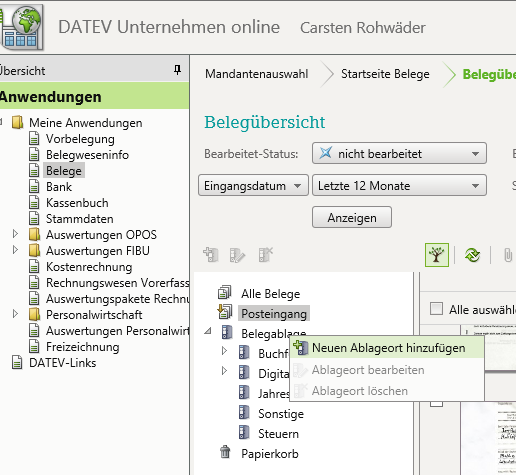Click the DATEV Unternehmen online globe logo
The image size is (516, 475).
coord(22,27)
